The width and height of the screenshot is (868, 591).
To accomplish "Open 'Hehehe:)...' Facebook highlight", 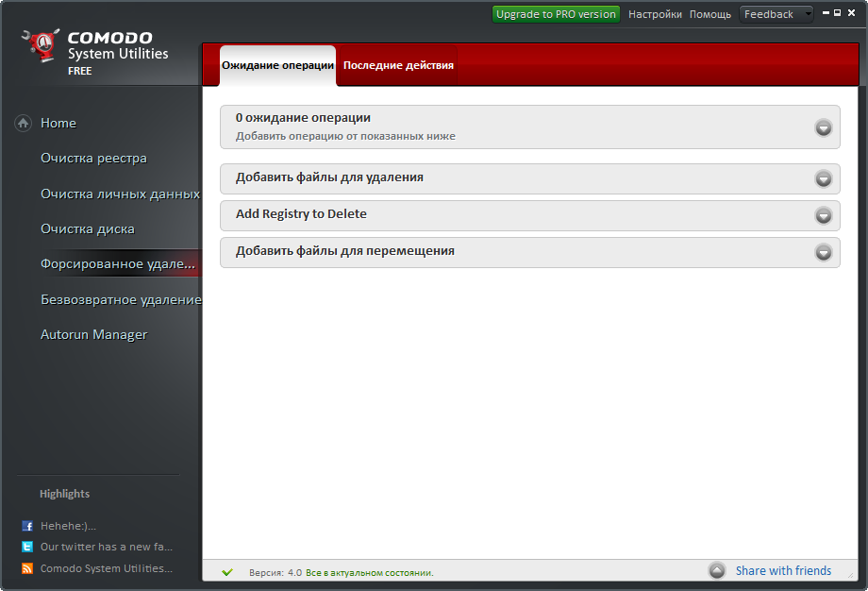I will click(68, 526).
